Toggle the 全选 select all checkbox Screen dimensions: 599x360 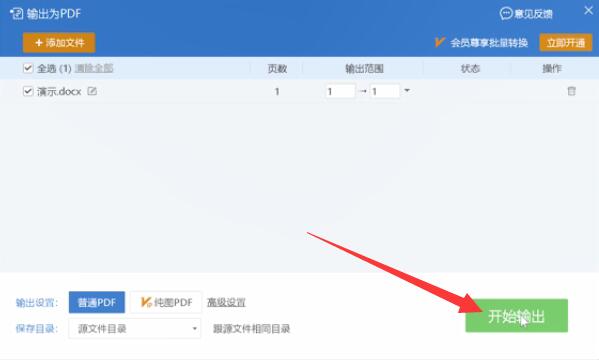point(28,68)
